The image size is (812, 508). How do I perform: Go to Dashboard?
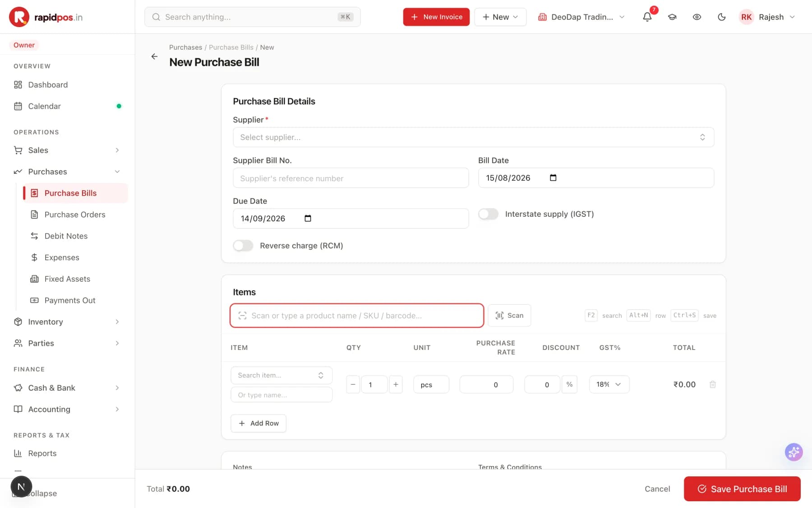68,85
